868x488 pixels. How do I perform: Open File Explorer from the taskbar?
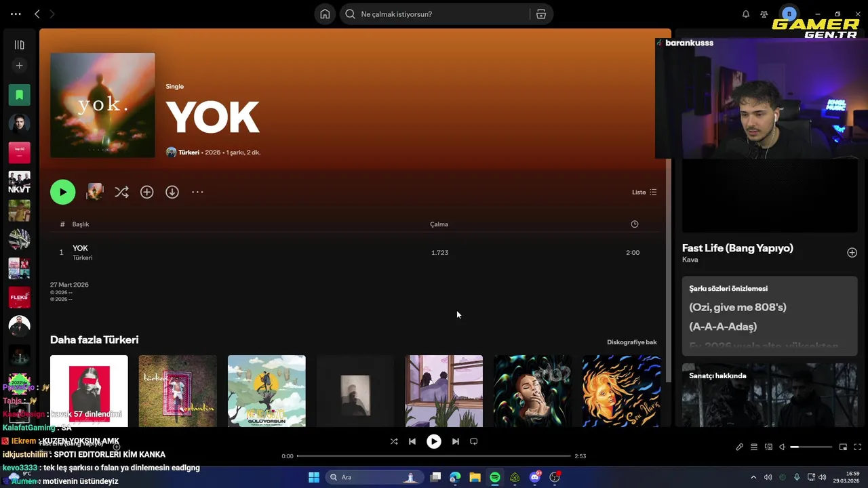click(475, 477)
